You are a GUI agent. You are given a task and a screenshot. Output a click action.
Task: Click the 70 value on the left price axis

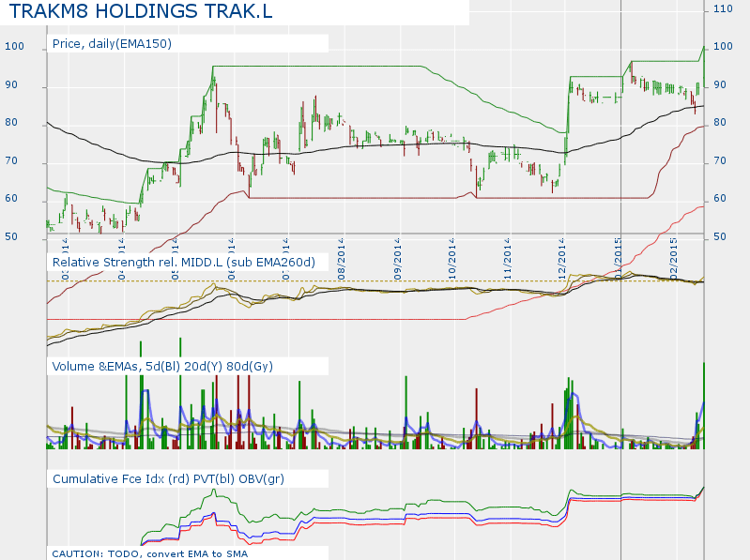tap(11, 161)
